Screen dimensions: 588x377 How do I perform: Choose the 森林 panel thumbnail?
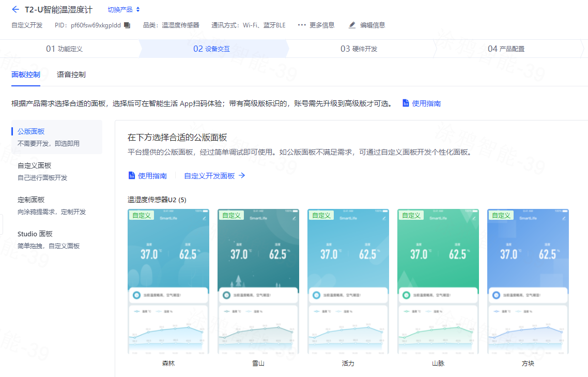(x=168, y=282)
